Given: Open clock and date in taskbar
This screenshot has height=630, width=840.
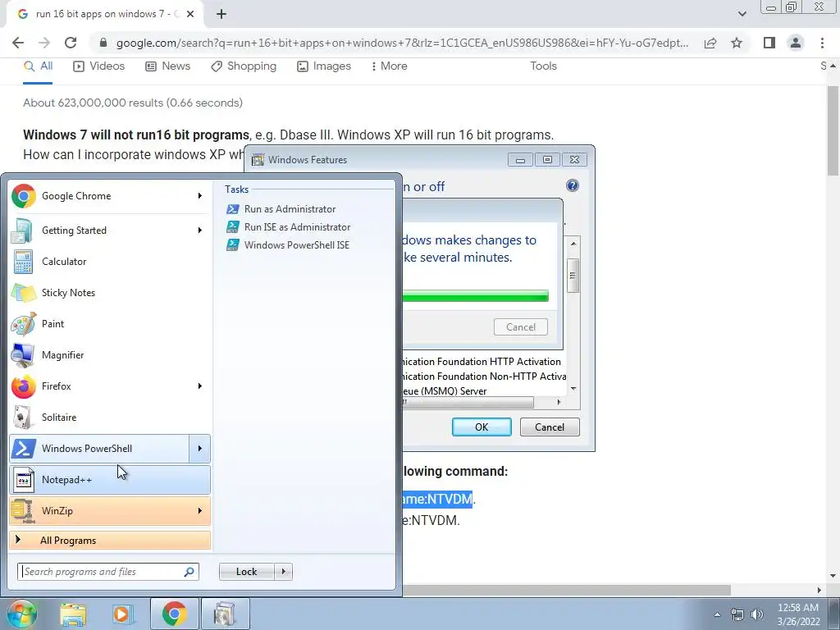Looking at the screenshot, I should (x=798, y=614).
